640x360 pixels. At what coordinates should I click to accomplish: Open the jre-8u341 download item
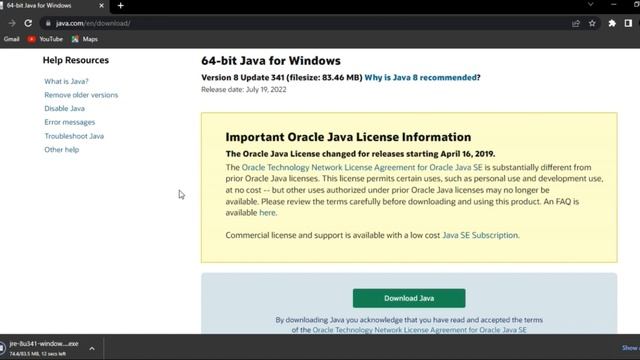44,348
